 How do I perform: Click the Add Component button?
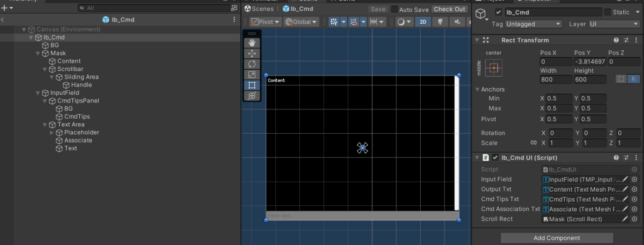[x=557, y=238]
